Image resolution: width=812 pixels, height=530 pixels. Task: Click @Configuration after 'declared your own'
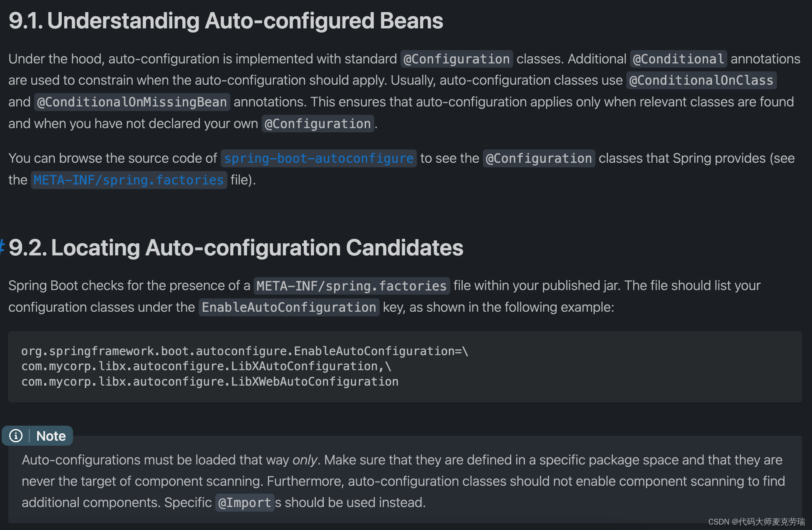[x=318, y=124]
